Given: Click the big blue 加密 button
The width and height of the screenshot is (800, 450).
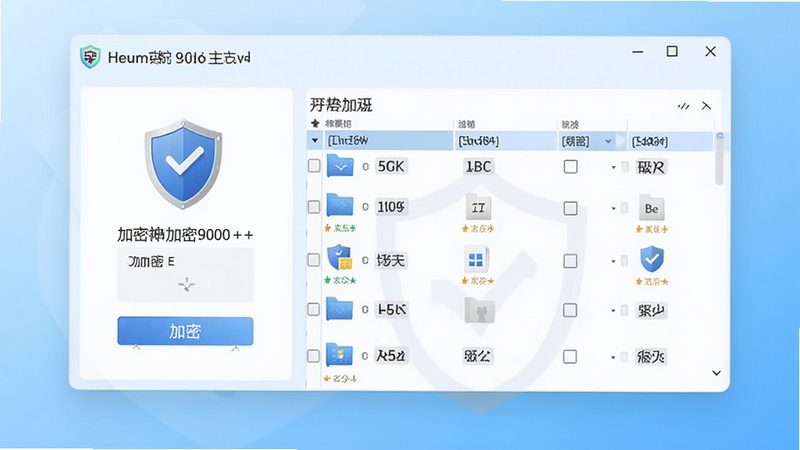Looking at the screenshot, I should click(x=185, y=331).
